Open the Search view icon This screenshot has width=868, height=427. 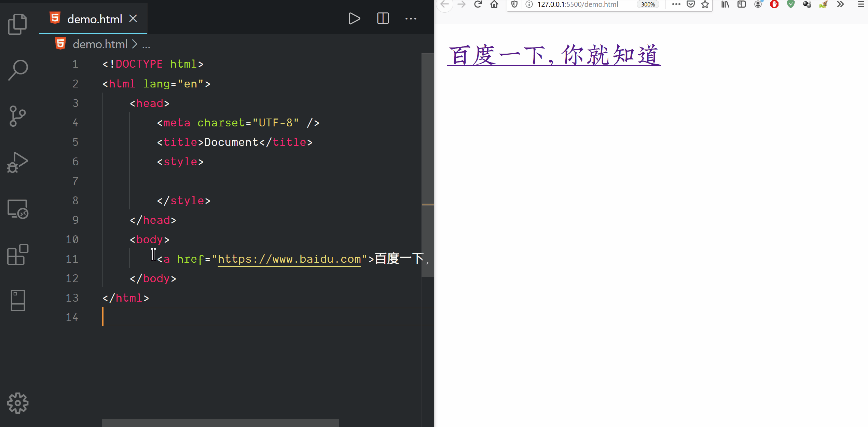point(17,70)
